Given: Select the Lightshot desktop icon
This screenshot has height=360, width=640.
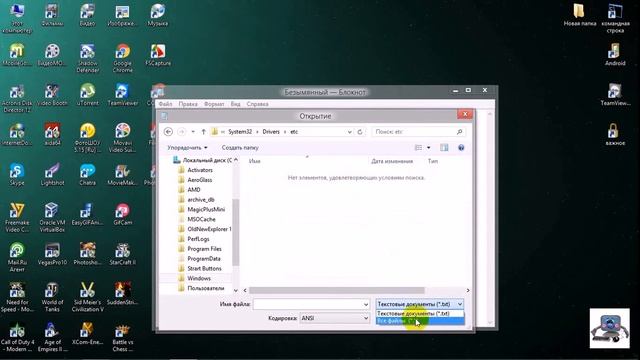Looking at the screenshot, I should coord(52,175).
